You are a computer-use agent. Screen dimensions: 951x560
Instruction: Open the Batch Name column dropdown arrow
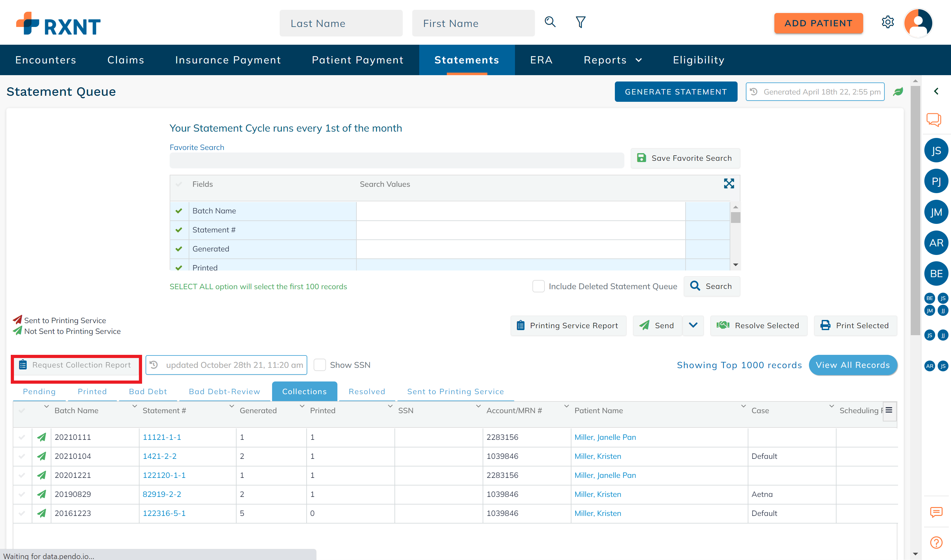[134, 406]
